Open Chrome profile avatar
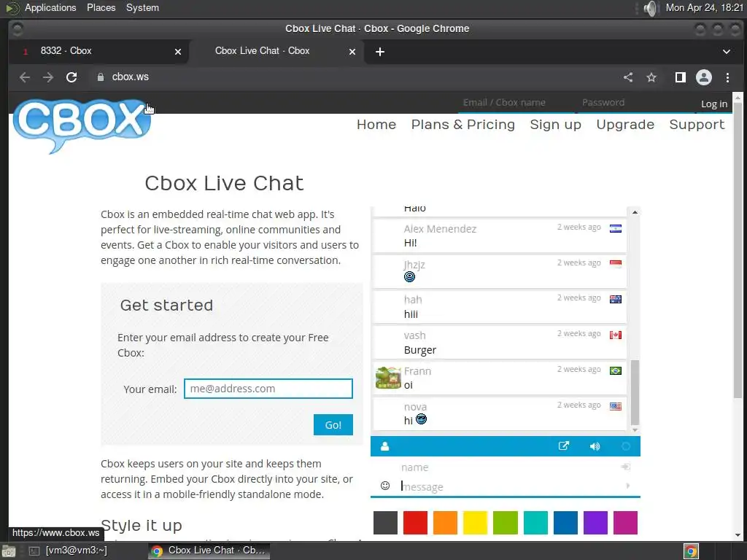747x560 pixels. pos(704,77)
